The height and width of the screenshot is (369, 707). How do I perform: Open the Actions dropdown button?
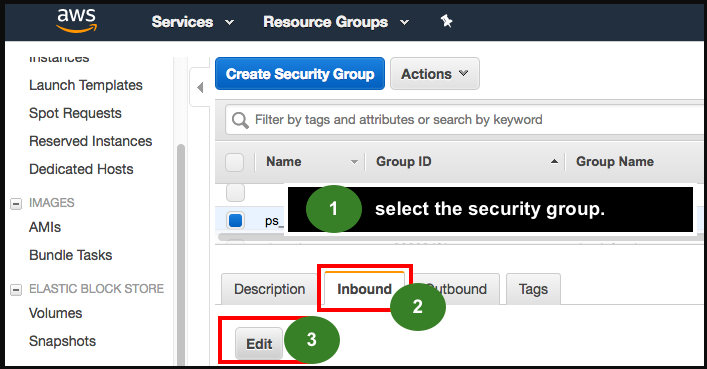(435, 74)
